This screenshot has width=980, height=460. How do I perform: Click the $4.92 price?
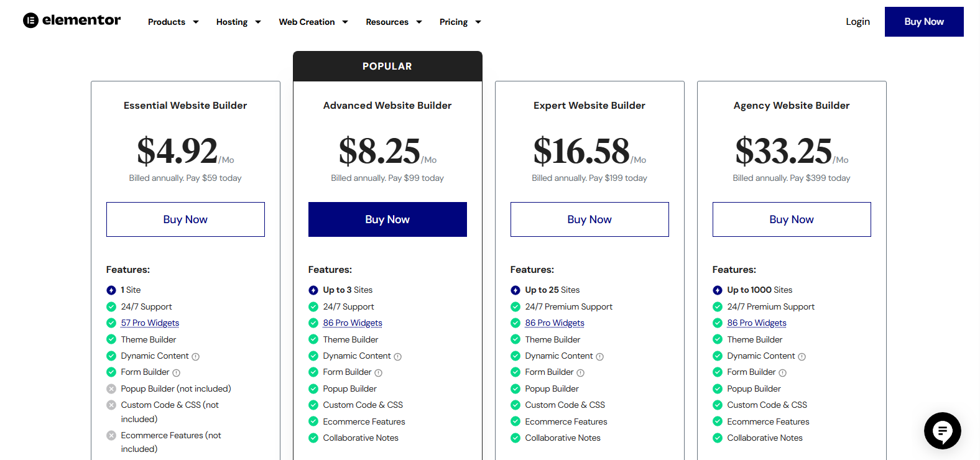click(x=177, y=151)
